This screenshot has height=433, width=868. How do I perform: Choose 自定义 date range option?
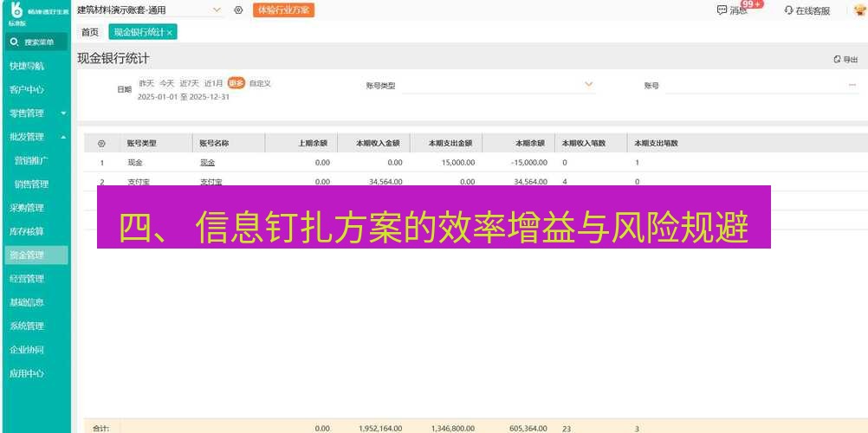260,84
